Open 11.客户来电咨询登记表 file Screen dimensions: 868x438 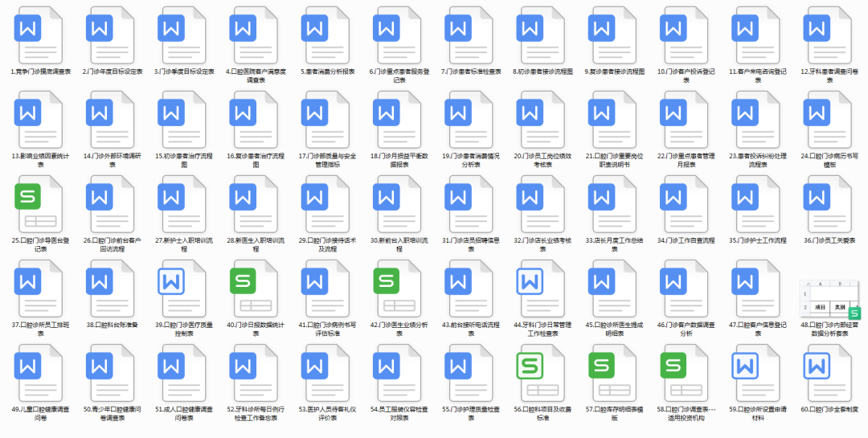click(758, 35)
